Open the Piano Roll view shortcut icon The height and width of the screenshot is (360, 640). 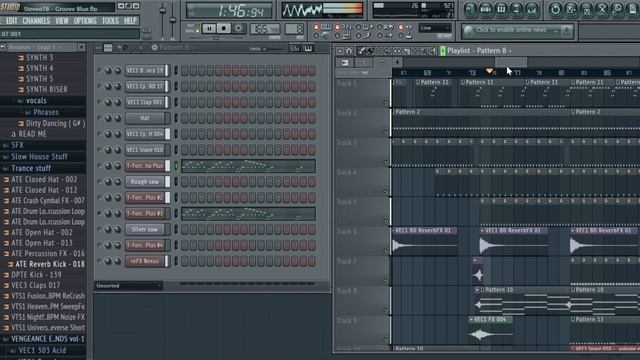[501, 9]
